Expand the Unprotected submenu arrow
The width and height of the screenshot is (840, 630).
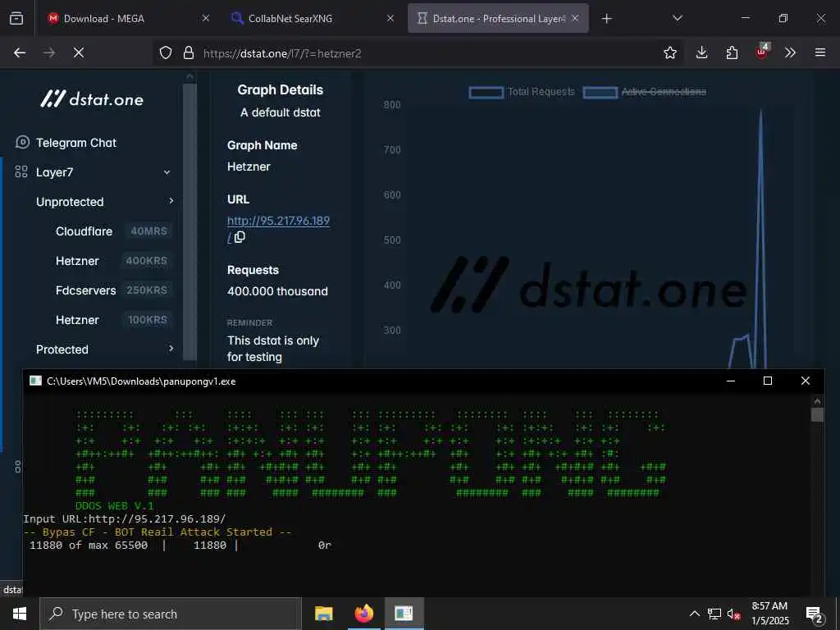(x=171, y=201)
